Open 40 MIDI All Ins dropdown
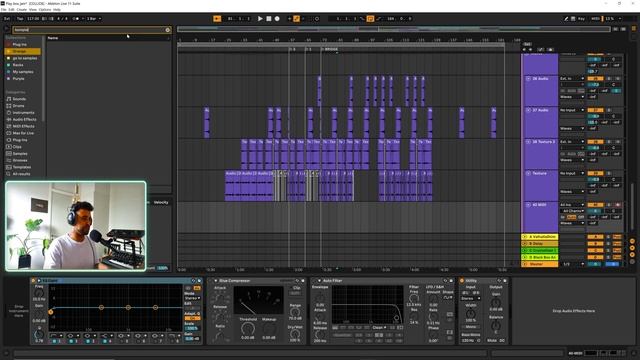The image size is (640, 360). pyautogui.click(x=572, y=205)
